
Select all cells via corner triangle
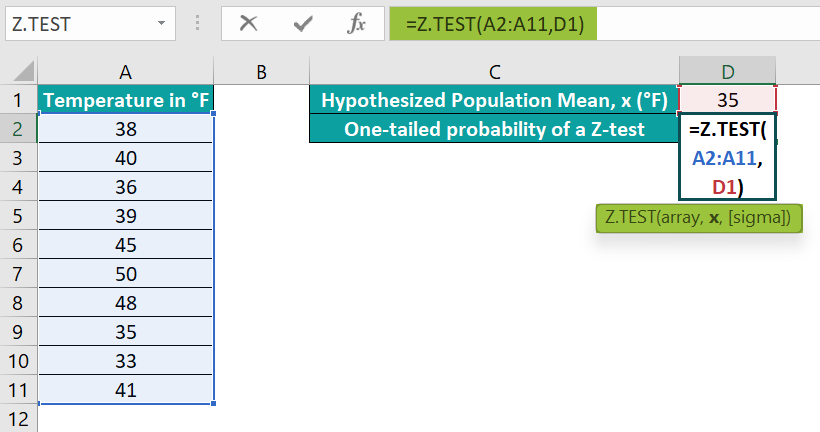click(x=24, y=71)
